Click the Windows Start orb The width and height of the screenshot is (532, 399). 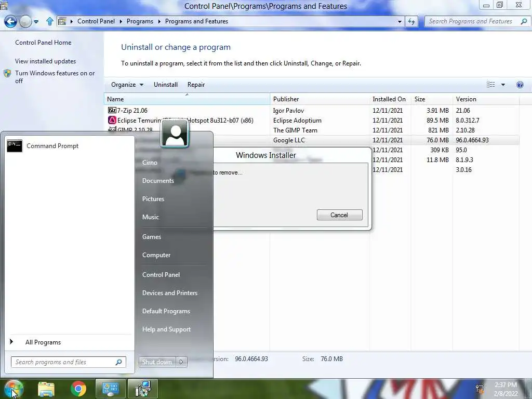[13, 389]
